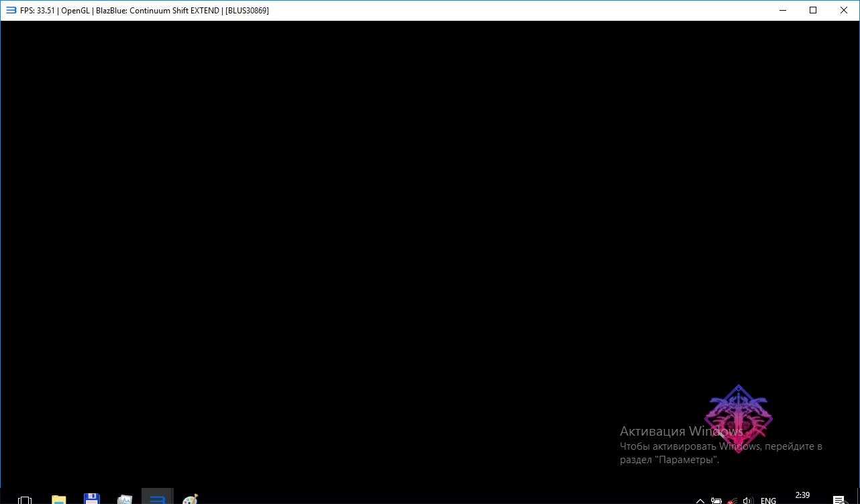Open the RPCS3 emulator taskbar icon

click(x=157, y=499)
